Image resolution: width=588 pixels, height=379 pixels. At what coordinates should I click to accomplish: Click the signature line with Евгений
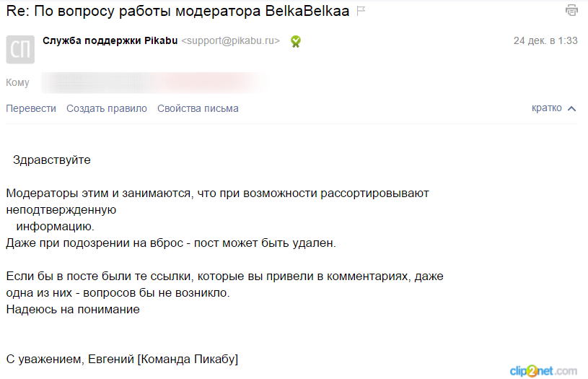(x=122, y=359)
